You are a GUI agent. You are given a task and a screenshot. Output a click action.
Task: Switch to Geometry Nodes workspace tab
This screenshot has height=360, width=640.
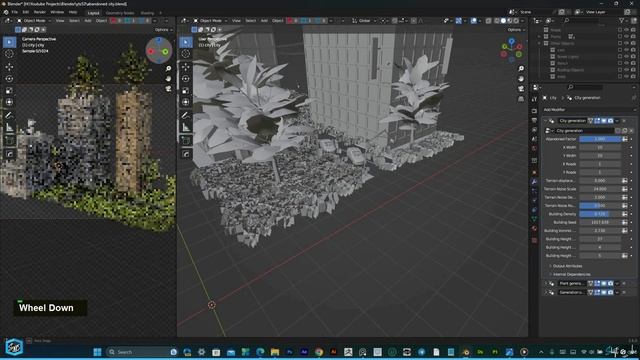tap(120, 13)
